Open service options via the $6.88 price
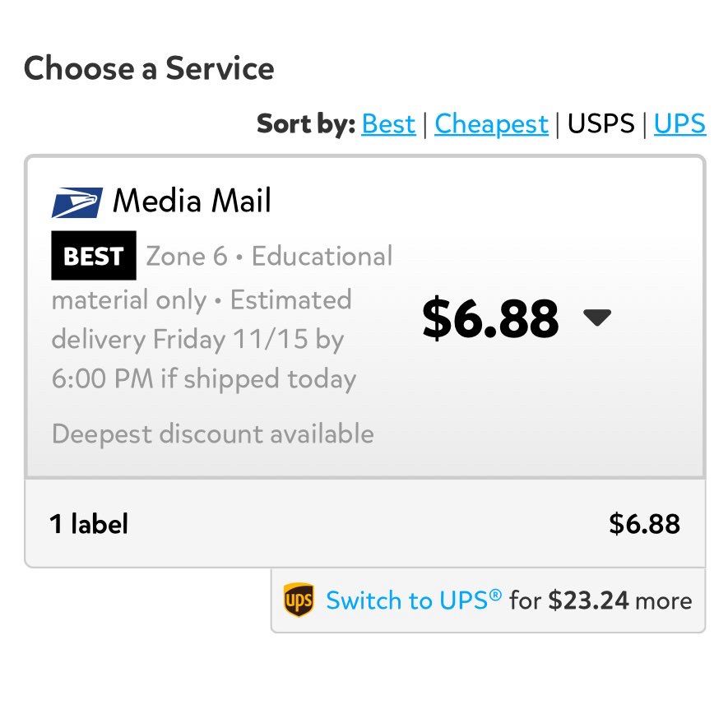Image resolution: width=728 pixels, height=728 pixels. pos(490,318)
